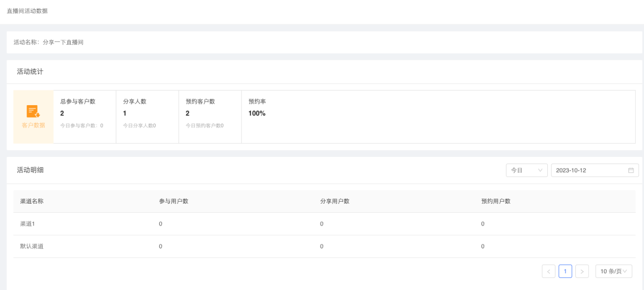Click the orange customer data document icon
This screenshot has width=644, height=290.
click(x=33, y=111)
